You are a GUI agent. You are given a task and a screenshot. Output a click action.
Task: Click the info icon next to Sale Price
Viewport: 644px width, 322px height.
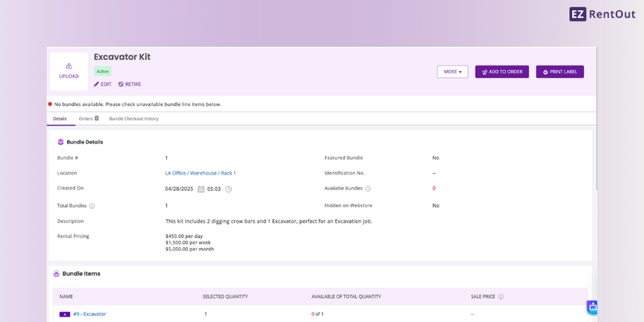(501, 296)
